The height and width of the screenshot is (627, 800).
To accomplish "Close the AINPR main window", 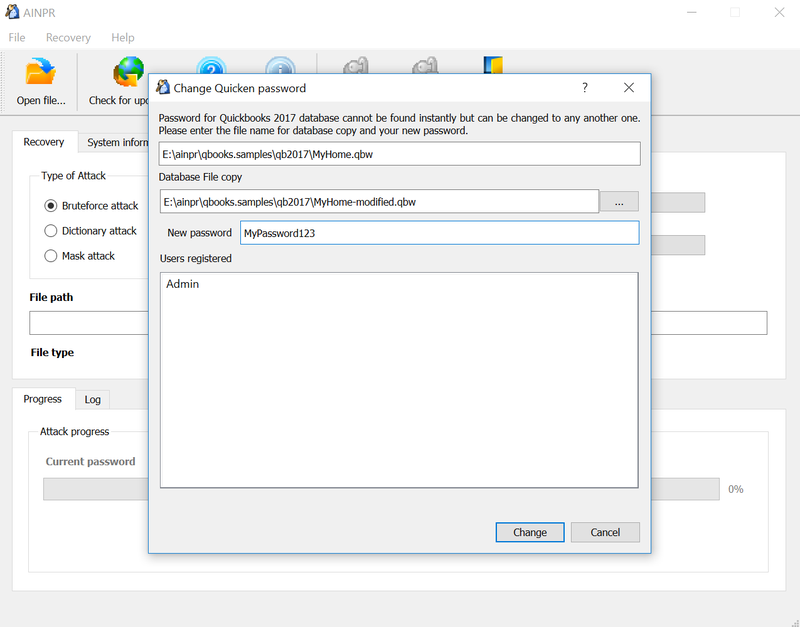I will 779,12.
